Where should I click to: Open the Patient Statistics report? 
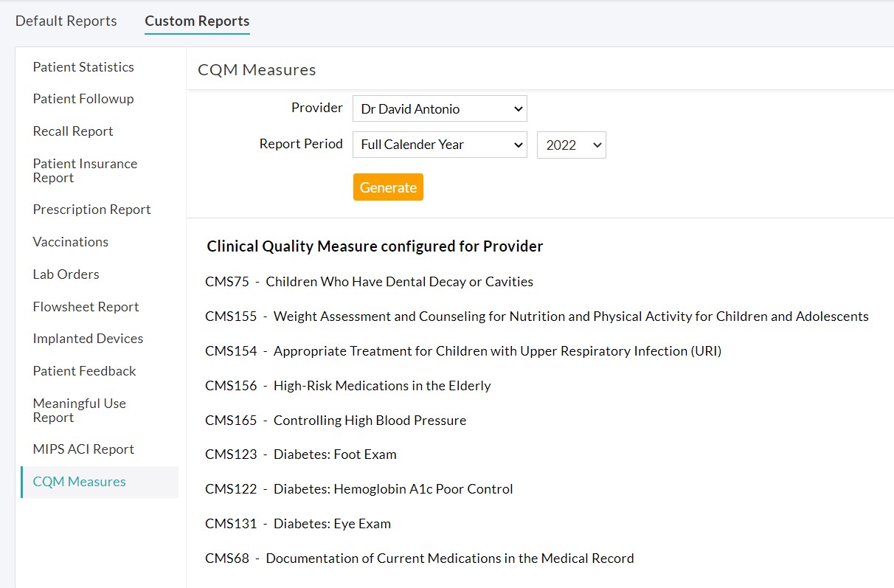(83, 66)
